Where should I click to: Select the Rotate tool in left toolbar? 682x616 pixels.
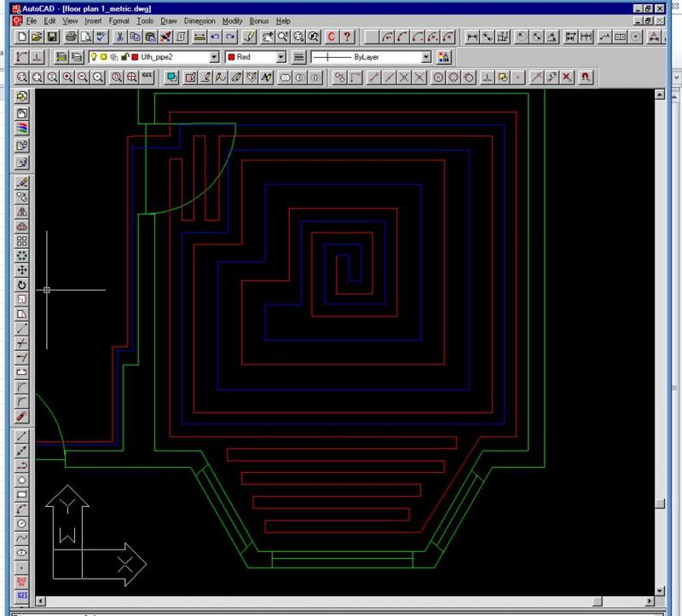point(22,285)
